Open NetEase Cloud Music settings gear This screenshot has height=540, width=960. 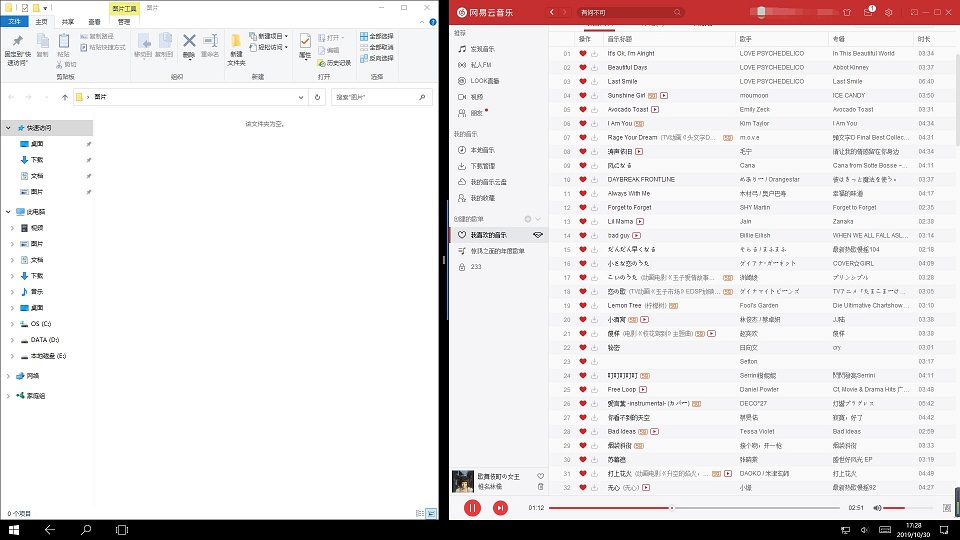point(888,12)
